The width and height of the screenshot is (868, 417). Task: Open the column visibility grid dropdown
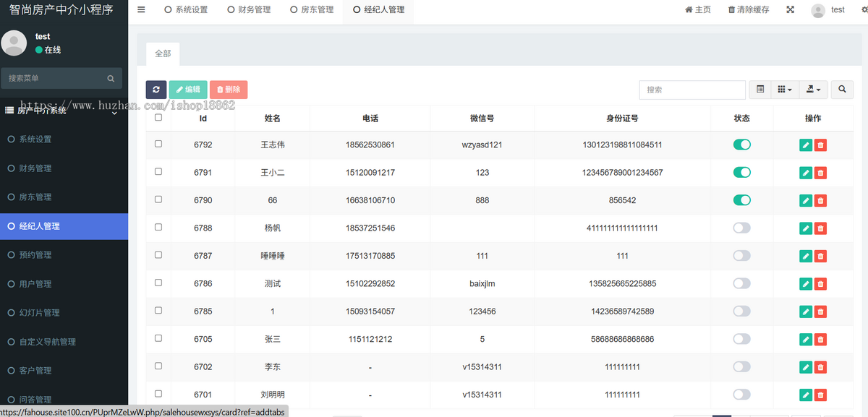tap(784, 90)
